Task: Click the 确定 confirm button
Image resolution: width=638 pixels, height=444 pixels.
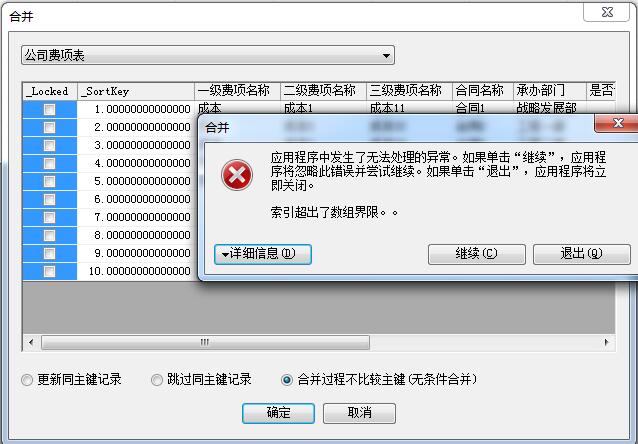Action: tap(278, 413)
